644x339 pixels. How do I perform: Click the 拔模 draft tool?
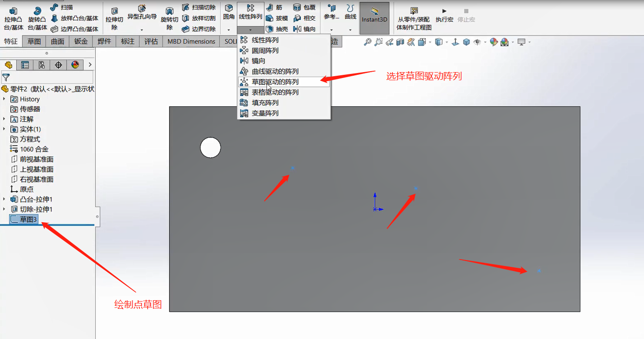click(x=276, y=18)
